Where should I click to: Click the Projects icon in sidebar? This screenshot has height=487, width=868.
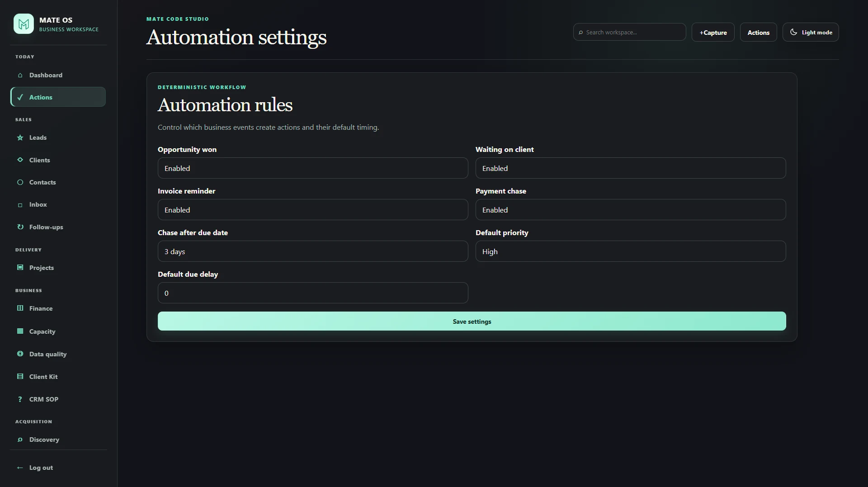click(x=20, y=267)
